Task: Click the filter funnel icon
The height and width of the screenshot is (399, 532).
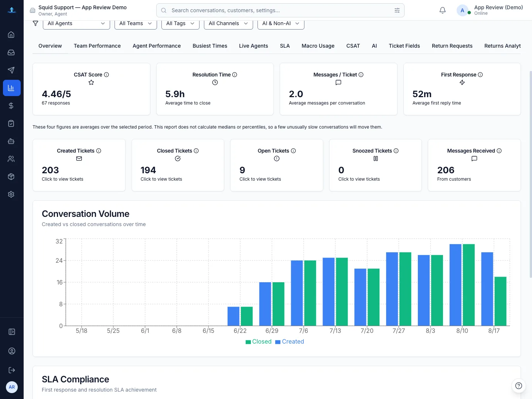Action: click(35, 23)
